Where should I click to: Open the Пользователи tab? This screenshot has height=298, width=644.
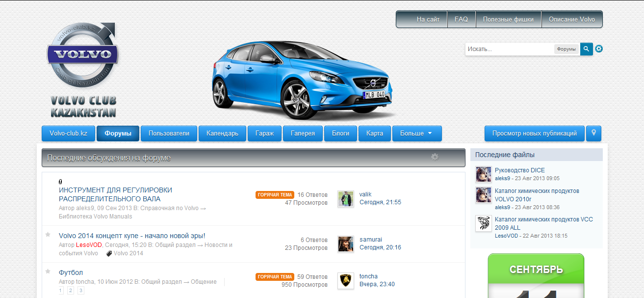click(169, 134)
